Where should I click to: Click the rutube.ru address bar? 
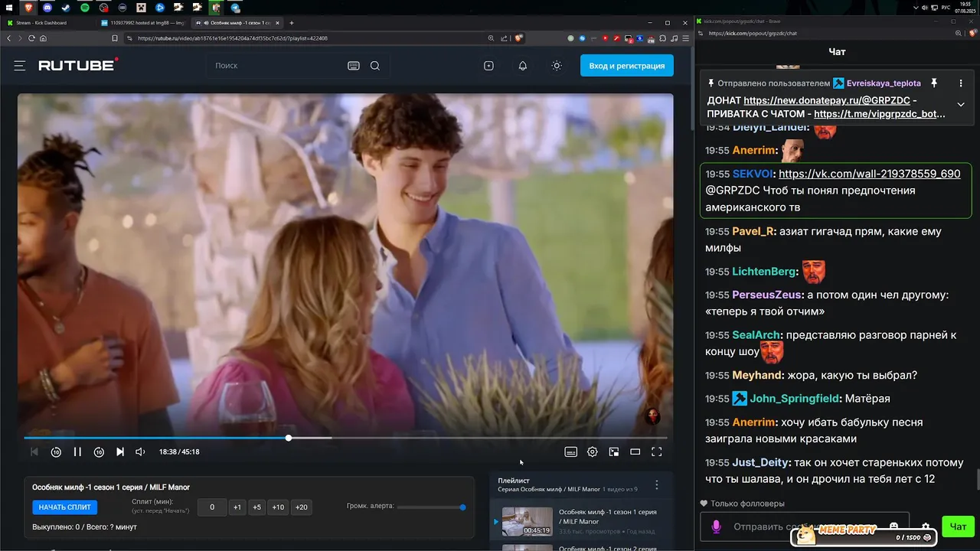tap(306, 38)
